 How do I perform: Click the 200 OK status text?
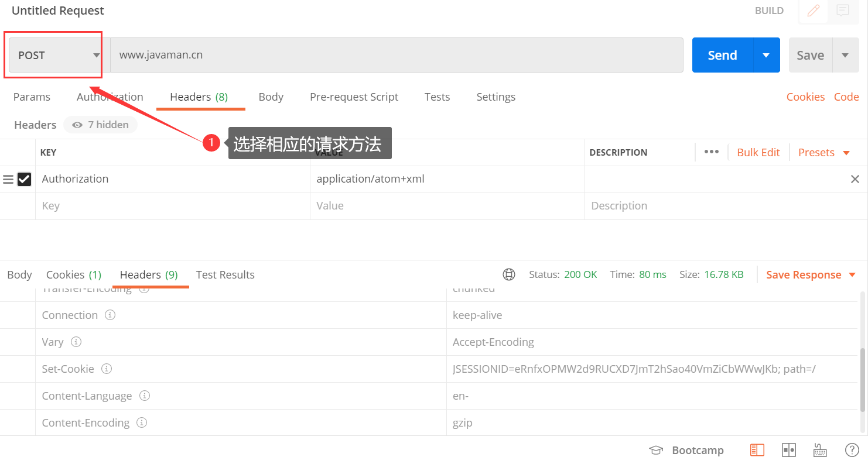tap(580, 274)
